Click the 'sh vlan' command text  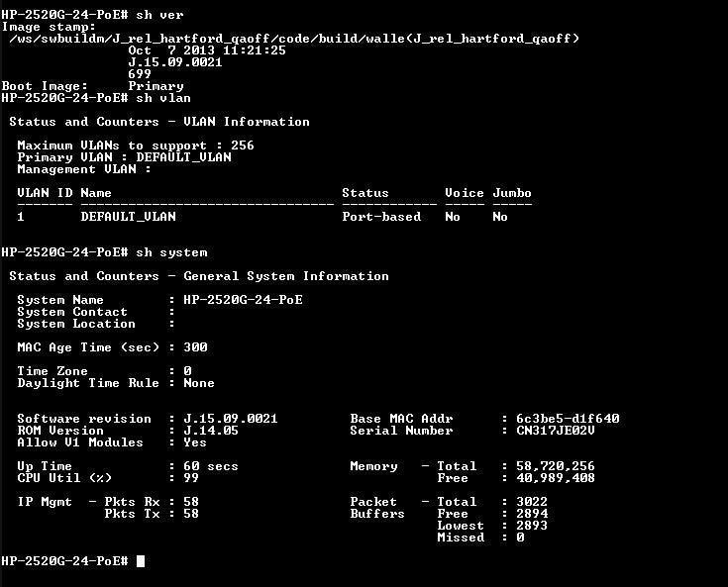pyautogui.click(x=163, y=98)
